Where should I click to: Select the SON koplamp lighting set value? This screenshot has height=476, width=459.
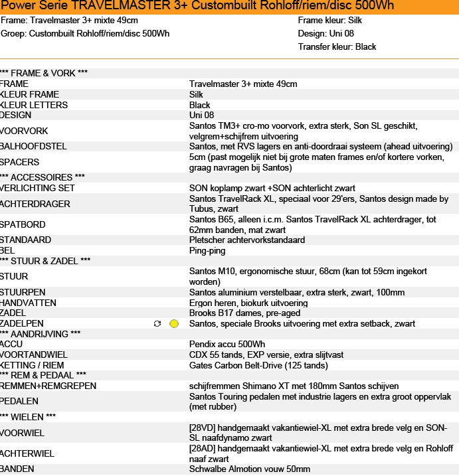272,189
